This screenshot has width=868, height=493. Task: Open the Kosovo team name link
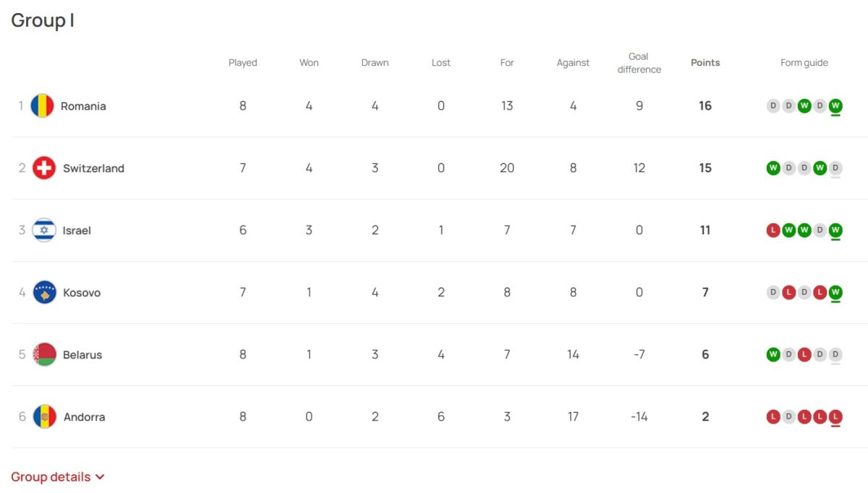pos(82,293)
